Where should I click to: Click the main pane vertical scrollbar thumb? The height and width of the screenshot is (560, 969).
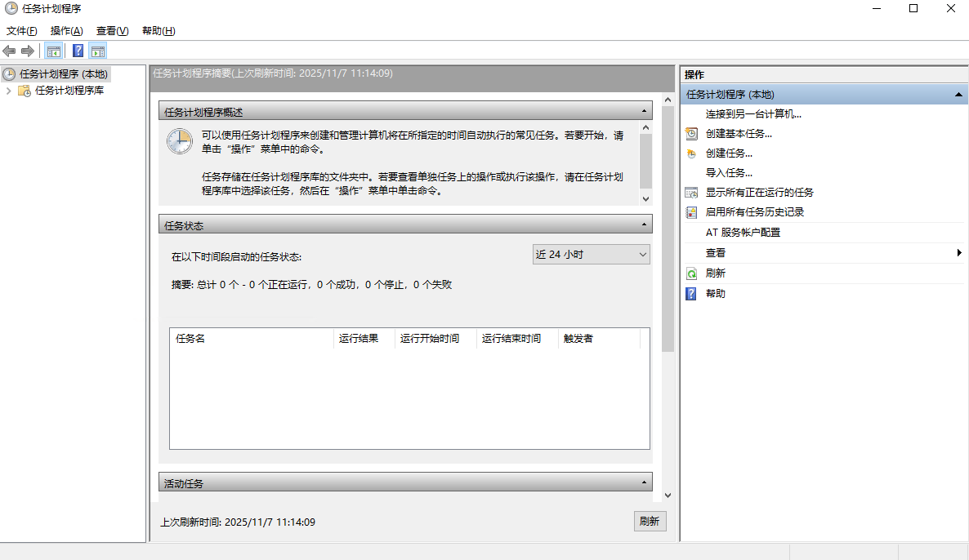668,229
